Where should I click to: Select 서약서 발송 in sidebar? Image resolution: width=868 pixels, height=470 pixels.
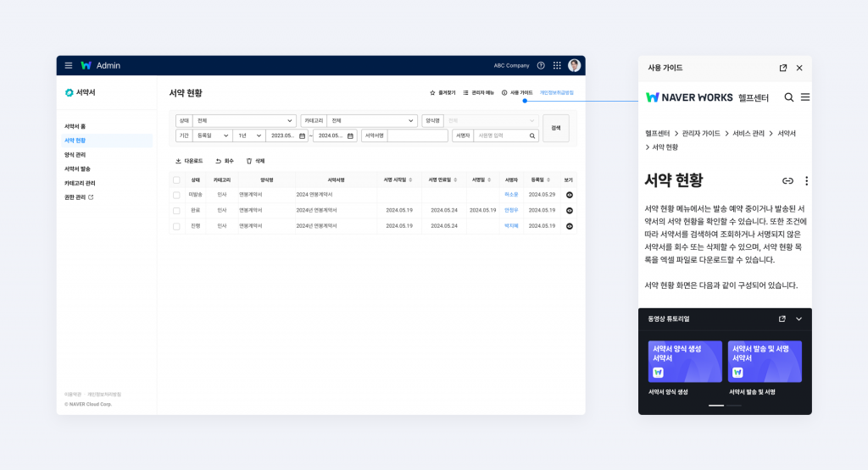click(78, 169)
